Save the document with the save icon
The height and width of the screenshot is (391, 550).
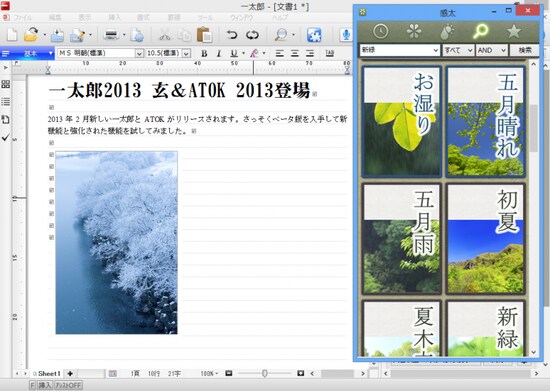[x=57, y=35]
